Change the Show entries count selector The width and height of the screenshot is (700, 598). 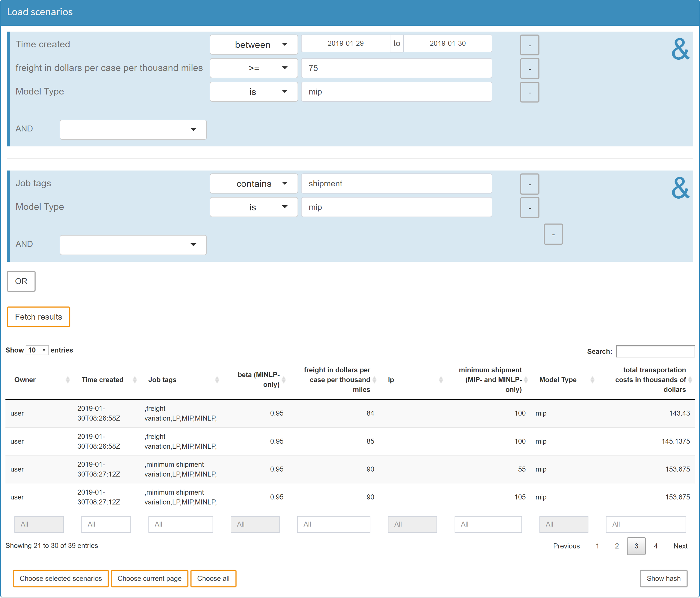click(x=37, y=350)
